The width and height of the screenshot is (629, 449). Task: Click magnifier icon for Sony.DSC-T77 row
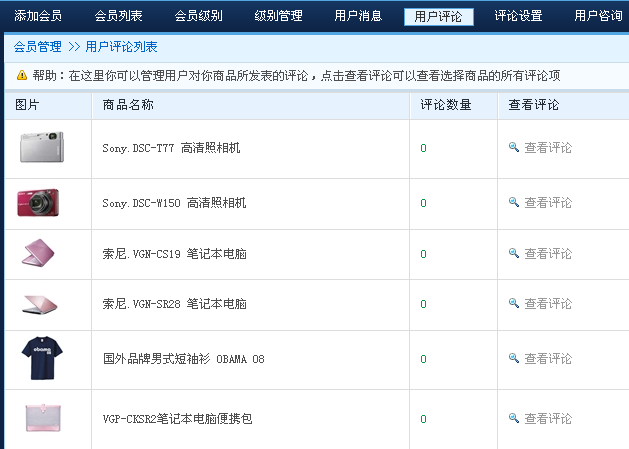pos(513,147)
